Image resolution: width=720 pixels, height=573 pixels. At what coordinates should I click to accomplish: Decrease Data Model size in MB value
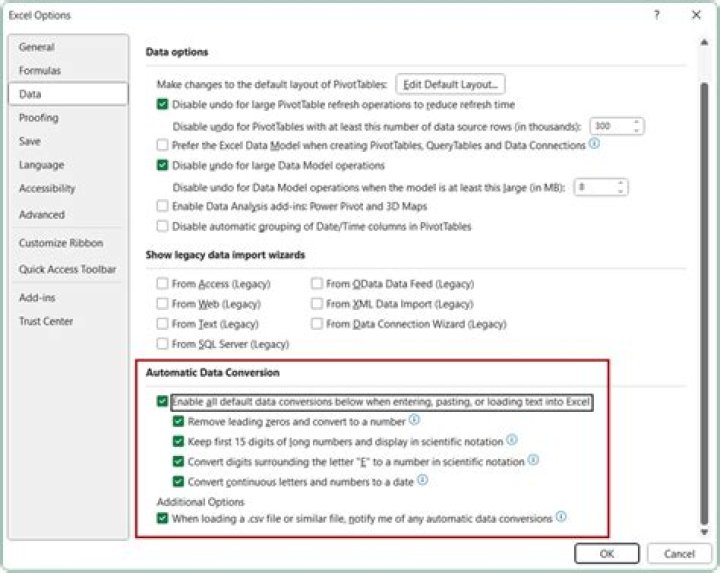[x=620, y=191]
